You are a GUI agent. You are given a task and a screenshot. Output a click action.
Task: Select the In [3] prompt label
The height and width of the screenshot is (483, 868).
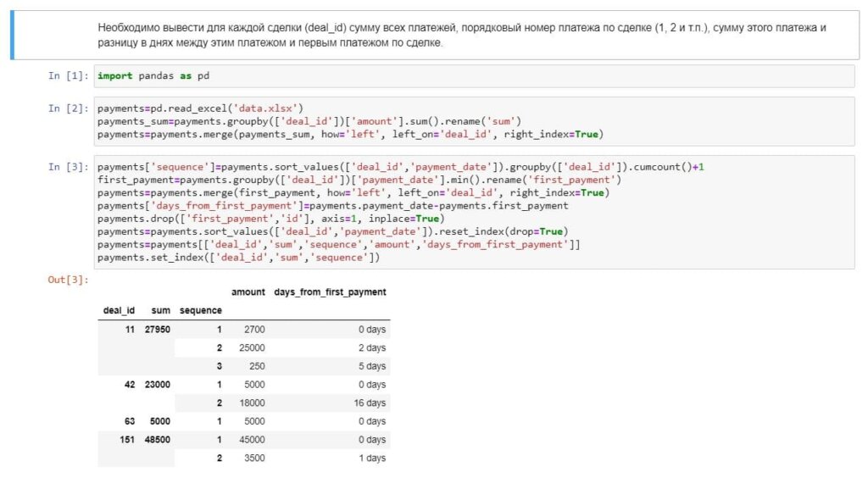pyautogui.click(x=68, y=167)
